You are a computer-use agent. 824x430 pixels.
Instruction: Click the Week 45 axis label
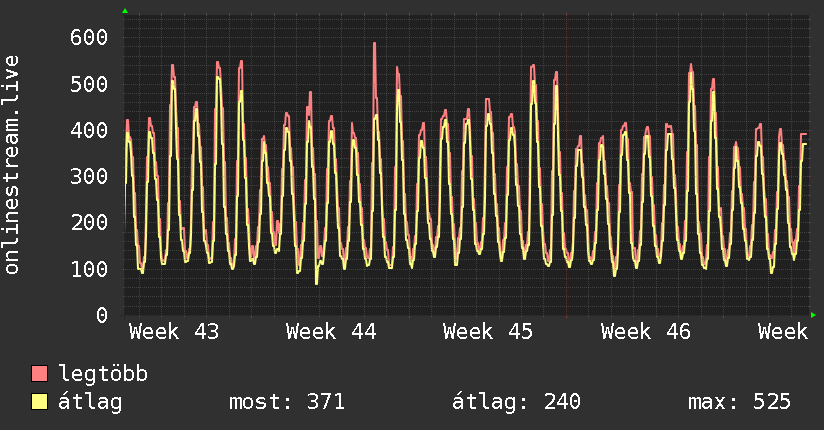[x=488, y=332]
